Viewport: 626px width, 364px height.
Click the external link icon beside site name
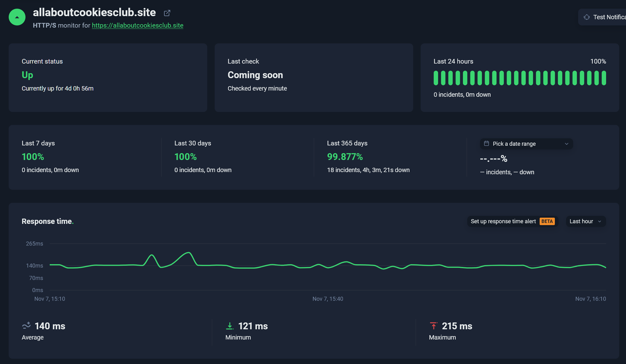pyautogui.click(x=167, y=13)
